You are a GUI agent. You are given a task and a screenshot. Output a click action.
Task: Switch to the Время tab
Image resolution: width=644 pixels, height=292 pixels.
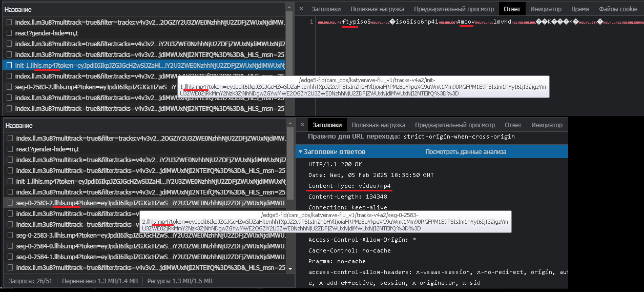(580, 9)
